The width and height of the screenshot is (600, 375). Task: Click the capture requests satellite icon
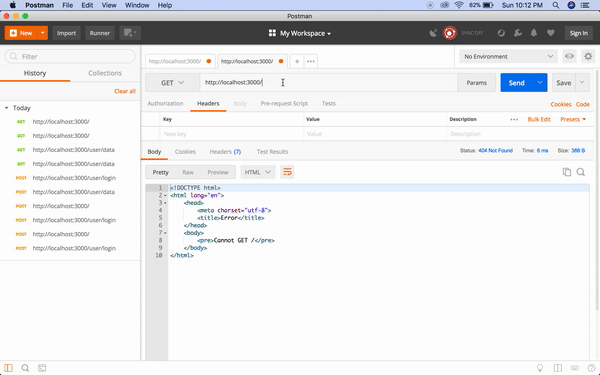pyautogui.click(x=433, y=33)
